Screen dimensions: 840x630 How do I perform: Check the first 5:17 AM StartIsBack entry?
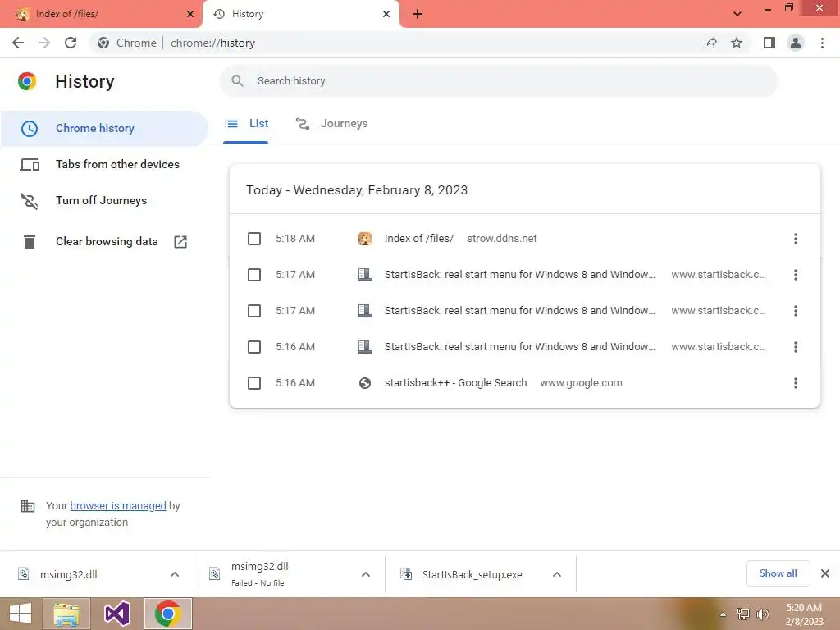[254, 275]
